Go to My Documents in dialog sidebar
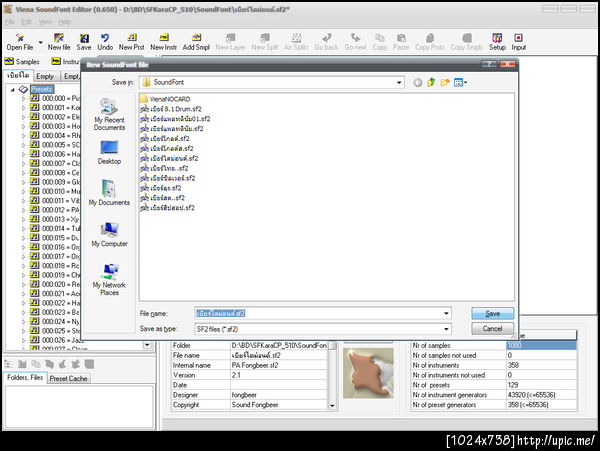Viewport: 600px width, 451px height. pos(109,192)
